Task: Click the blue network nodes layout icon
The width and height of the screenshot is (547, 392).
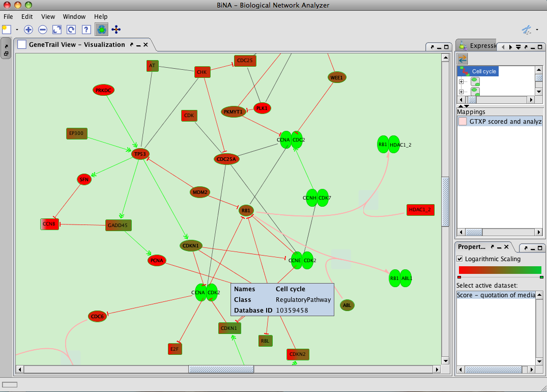Action: coord(116,30)
